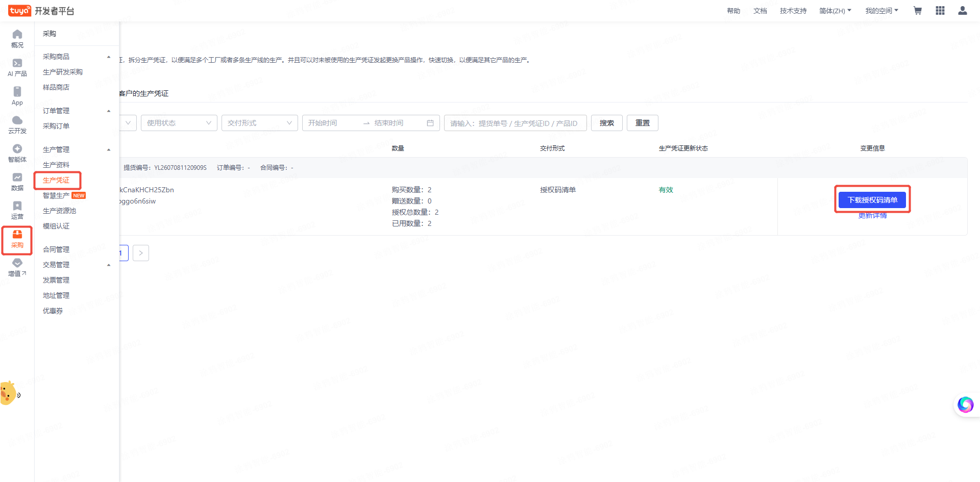Click the 生产凭证更新状态 column header
The height and width of the screenshot is (482, 980).
point(683,148)
